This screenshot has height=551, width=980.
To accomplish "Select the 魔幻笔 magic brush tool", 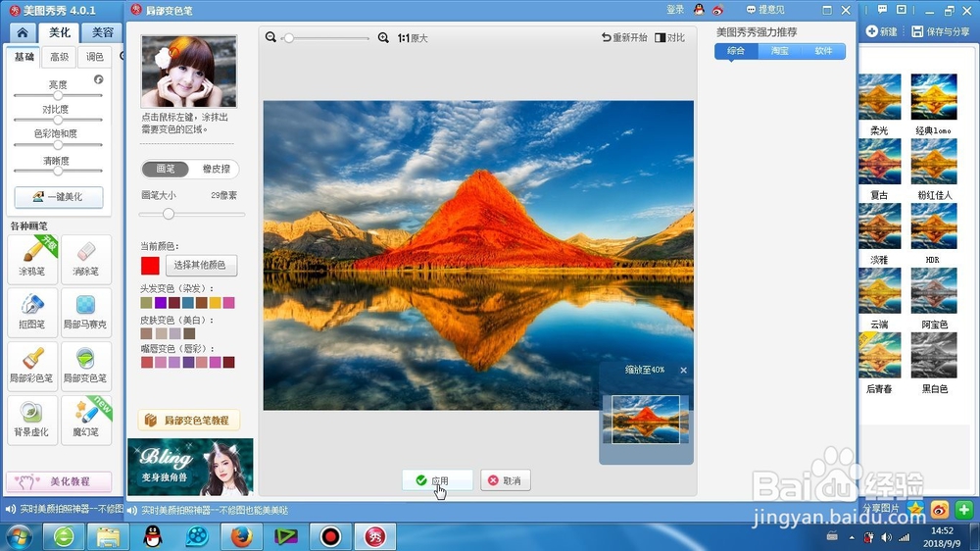I will click(x=86, y=420).
